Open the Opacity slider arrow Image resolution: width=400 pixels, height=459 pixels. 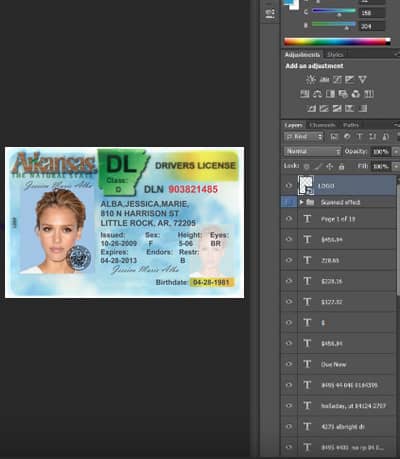(x=396, y=152)
